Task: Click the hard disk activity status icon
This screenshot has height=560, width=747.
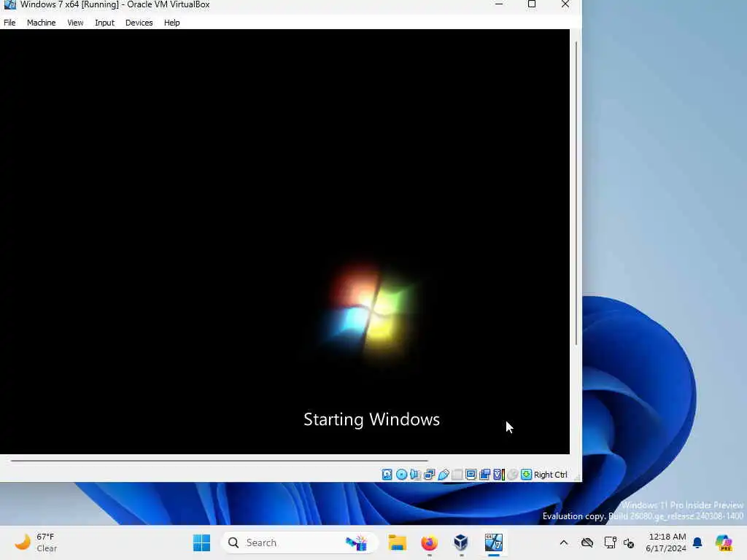Action: [387, 474]
